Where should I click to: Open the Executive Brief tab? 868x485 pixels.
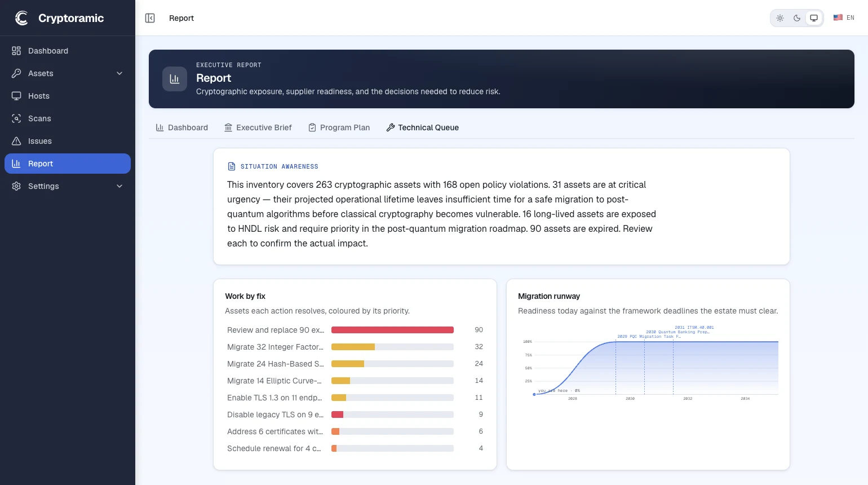click(x=258, y=127)
